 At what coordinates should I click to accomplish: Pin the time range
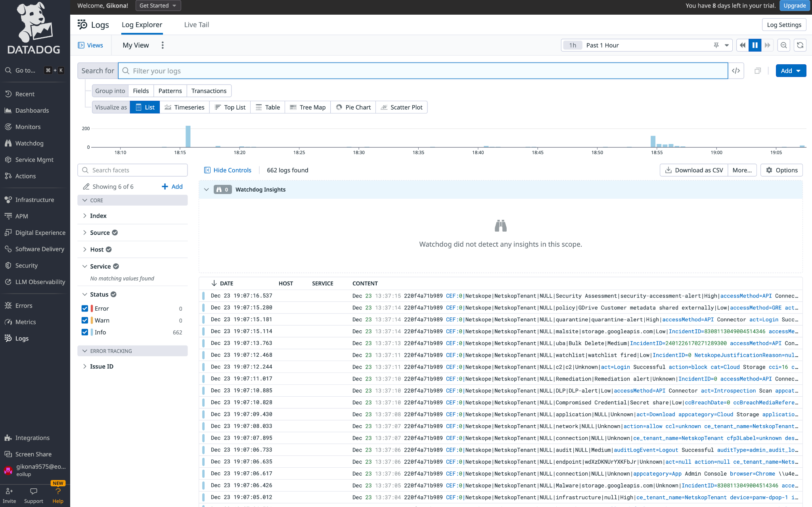[716, 45]
